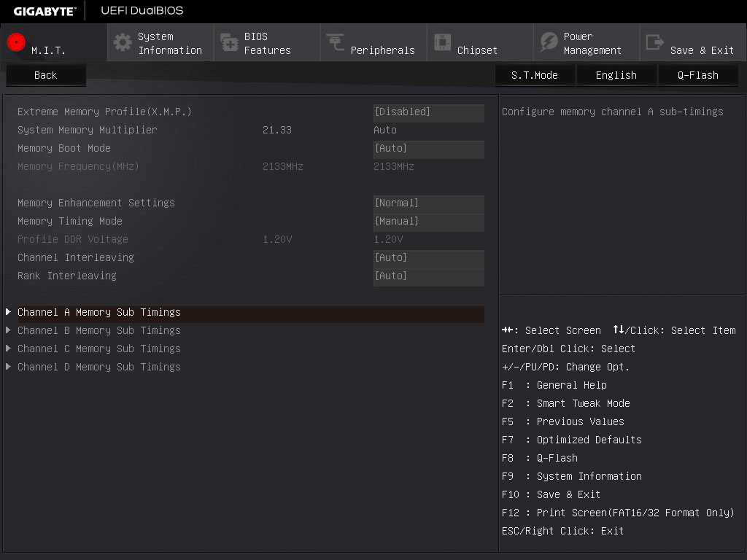Expand Channel D Memory Sub Timings

[99, 367]
